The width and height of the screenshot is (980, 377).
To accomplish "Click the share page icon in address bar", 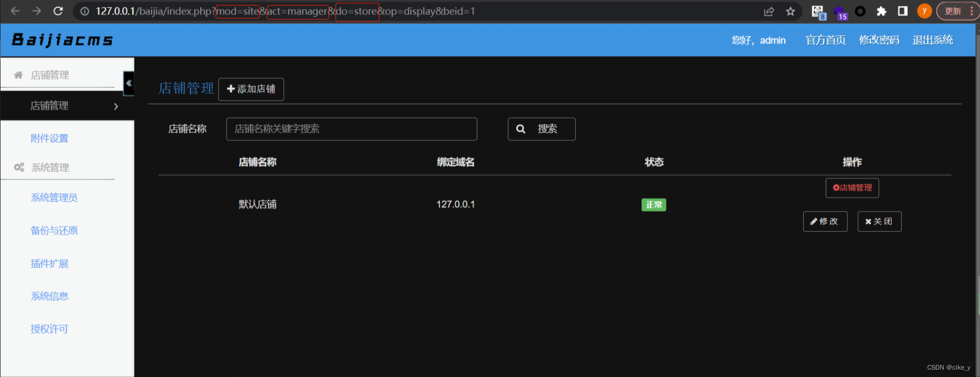I will 769,11.
